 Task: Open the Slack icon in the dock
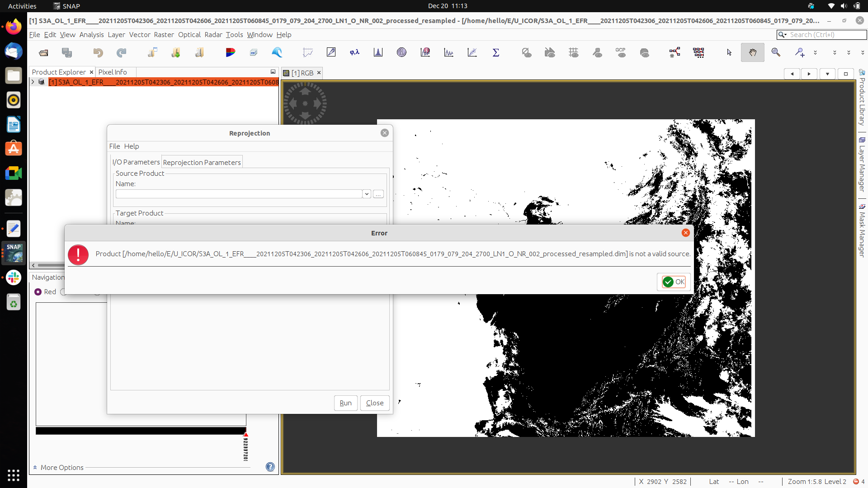pos(14,277)
